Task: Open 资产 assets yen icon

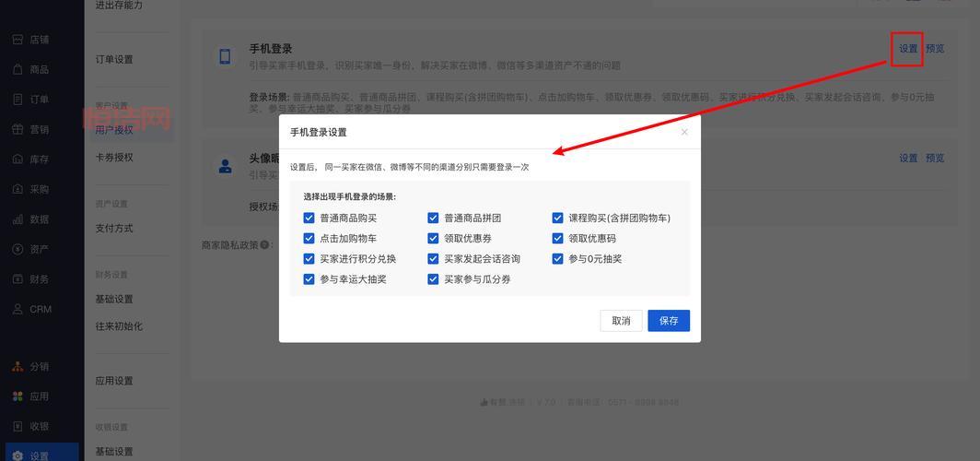Action: click(x=17, y=249)
